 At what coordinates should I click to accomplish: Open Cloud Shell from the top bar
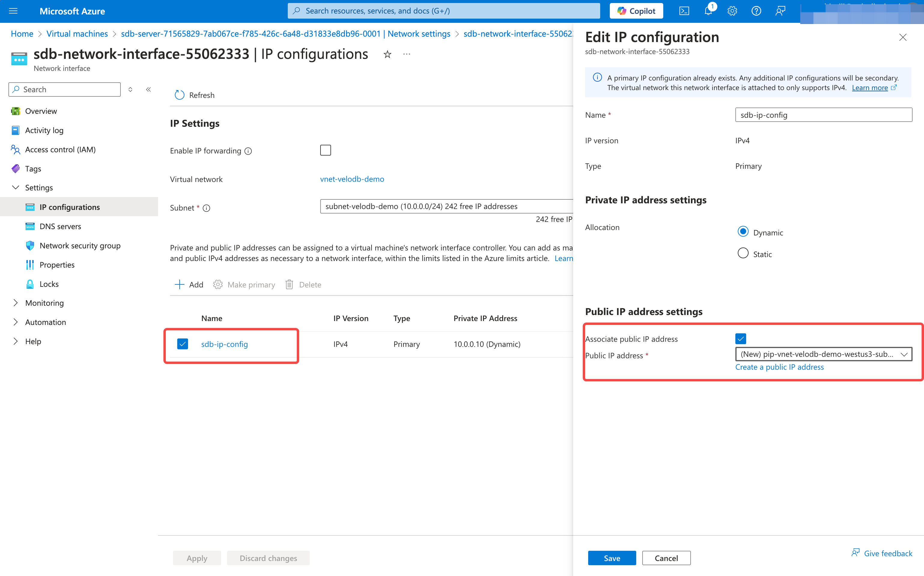point(684,11)
